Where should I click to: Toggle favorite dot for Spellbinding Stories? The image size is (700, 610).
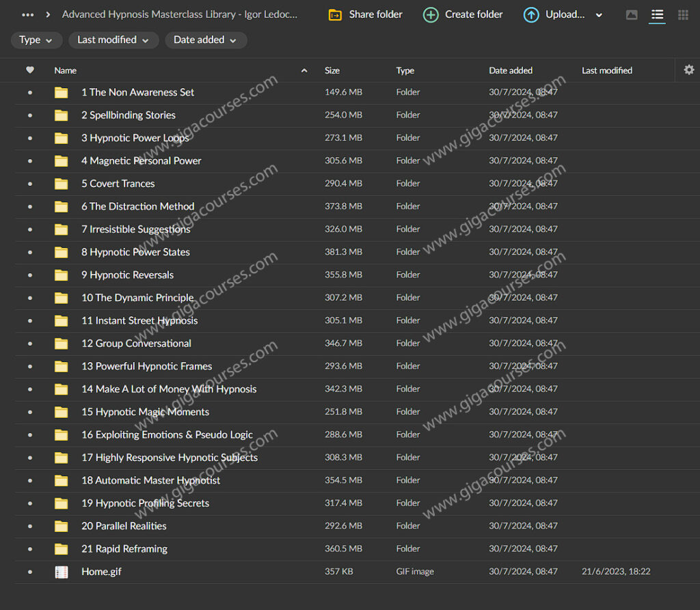tap(29, 115)
